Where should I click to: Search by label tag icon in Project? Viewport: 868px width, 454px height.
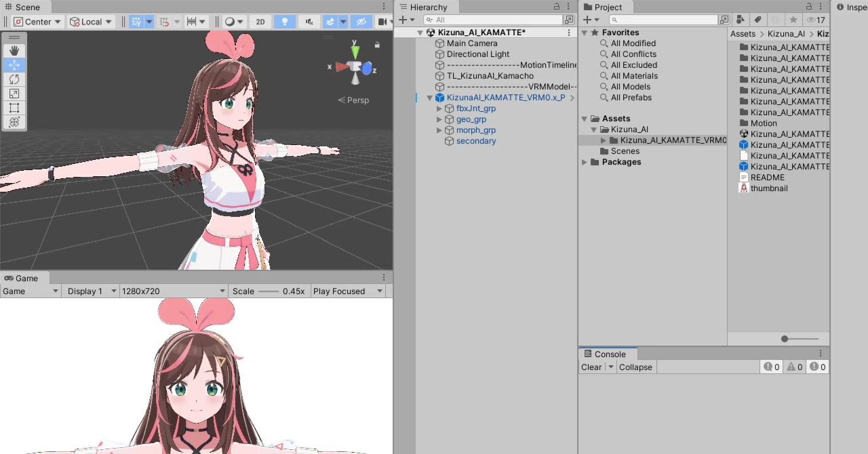(x=758, y=20)
